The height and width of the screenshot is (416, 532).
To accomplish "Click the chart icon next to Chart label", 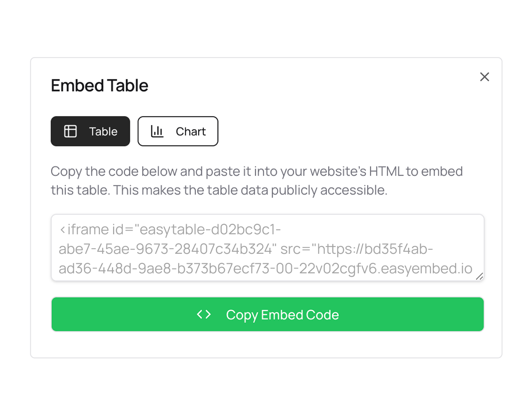I will [157, 131].
